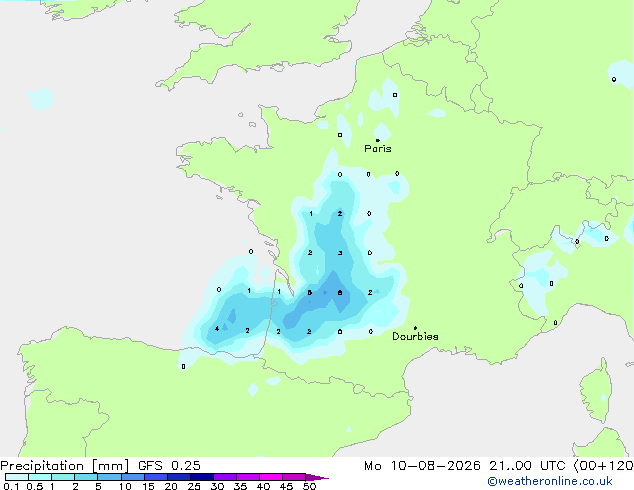The height and width of the screenshot is (490, 634).
Task: Click the 0.1–0.5 mm legend swatch
Action: coord(17,477)
